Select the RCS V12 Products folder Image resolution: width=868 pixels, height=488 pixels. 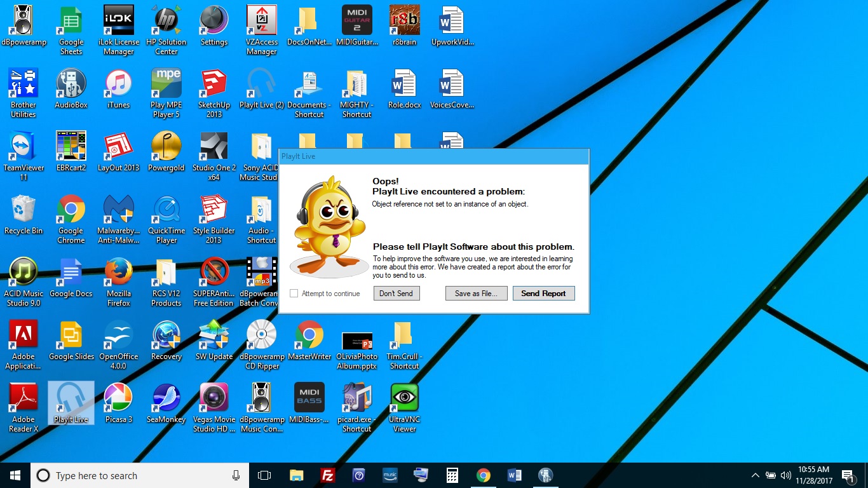pyautogui.click(x=166, y=282)
